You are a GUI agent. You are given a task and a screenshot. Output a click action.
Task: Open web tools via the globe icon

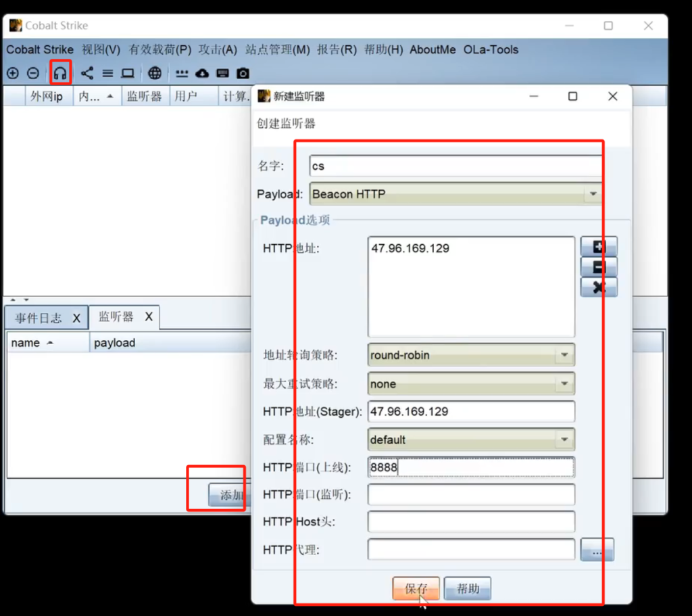(155, 73)
